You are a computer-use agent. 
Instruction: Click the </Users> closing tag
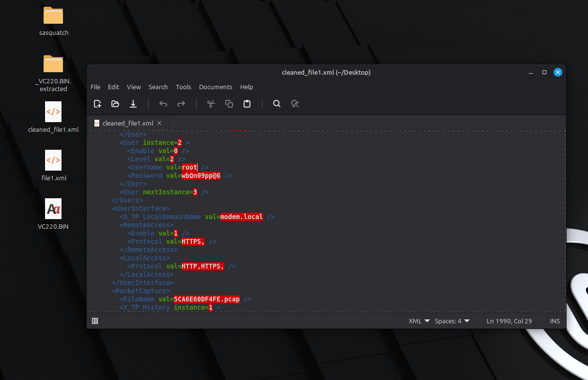click(x=127, y=200)
